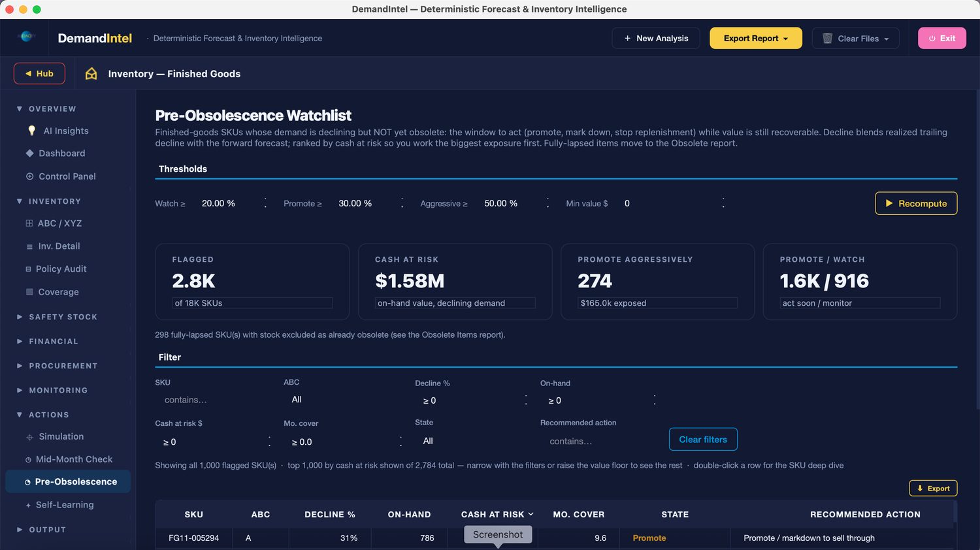Click the AI Insights lightbulb icon
The width and height of the screenshot is (980, 550).
coord(31,131)
